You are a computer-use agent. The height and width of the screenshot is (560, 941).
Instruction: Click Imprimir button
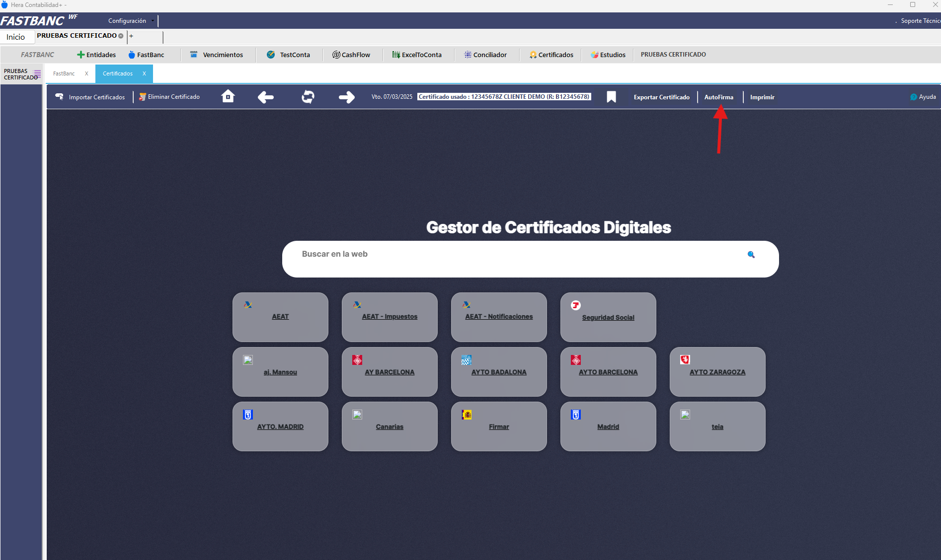tap(762, 97)
